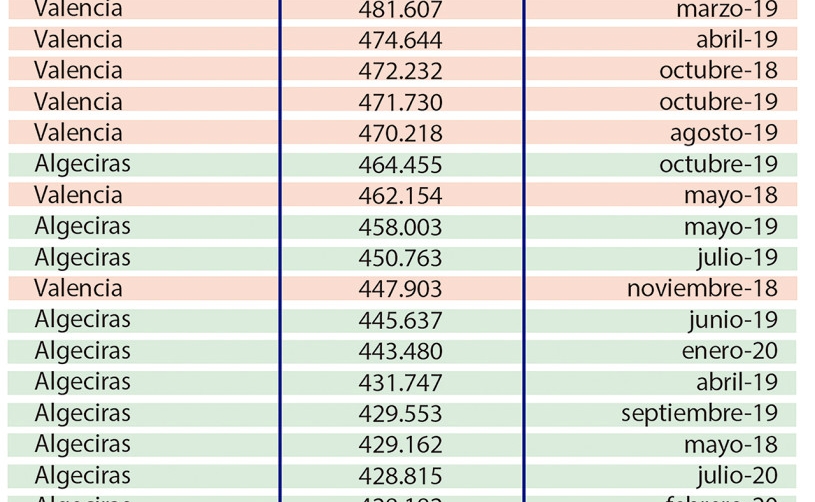
Task: Select the junio-19 date cell
Action: [x=733, y=320]
